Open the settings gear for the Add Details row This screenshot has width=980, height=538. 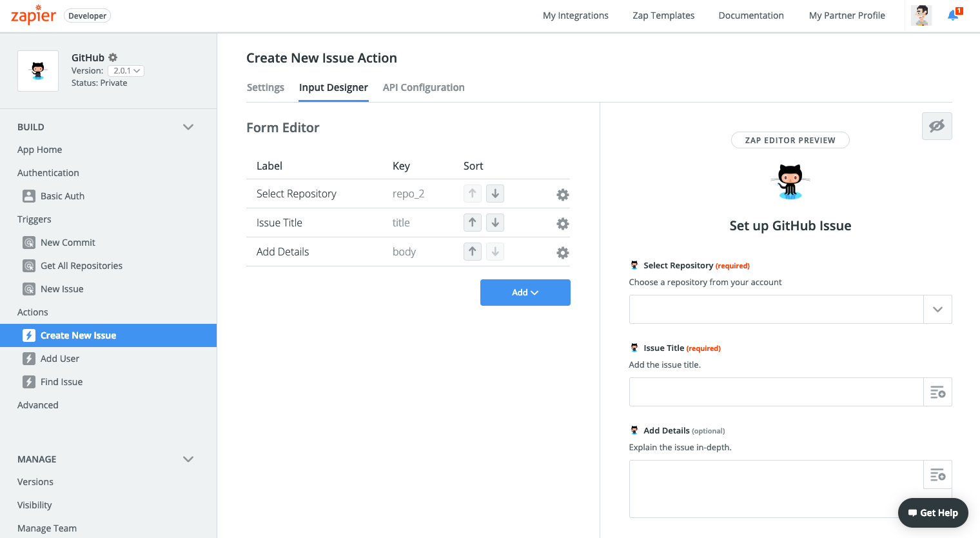(562, 252)
